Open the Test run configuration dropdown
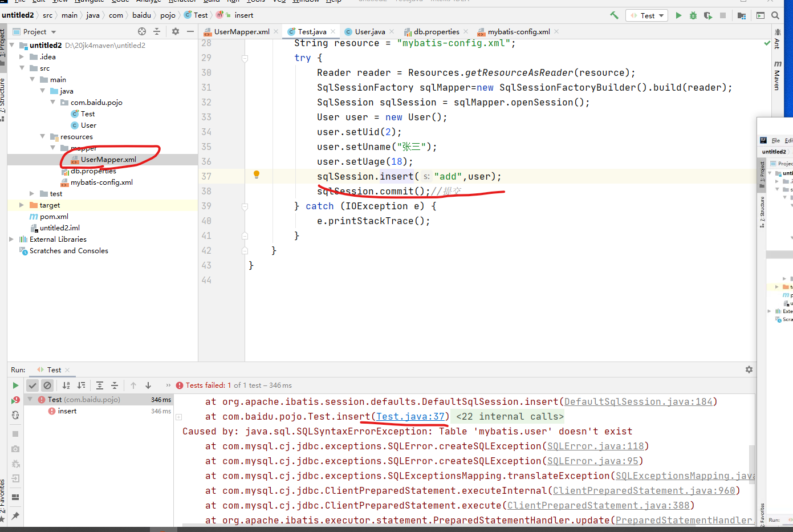 point(646,15)
